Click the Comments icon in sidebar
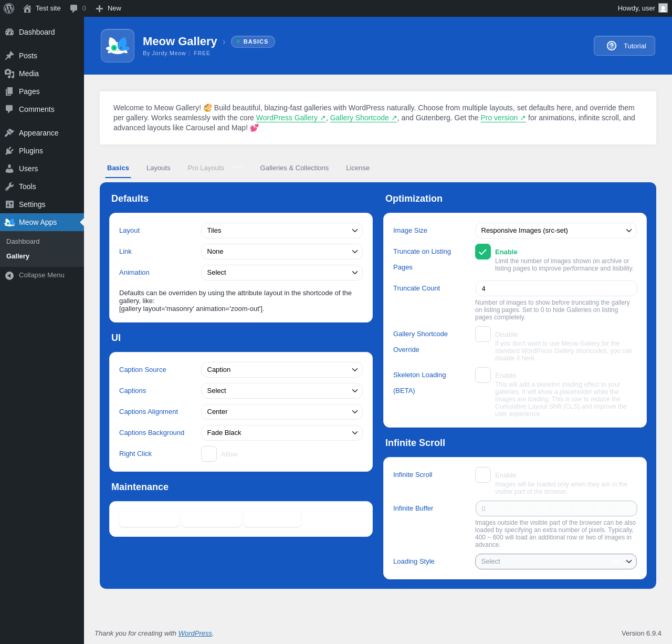 9,109
